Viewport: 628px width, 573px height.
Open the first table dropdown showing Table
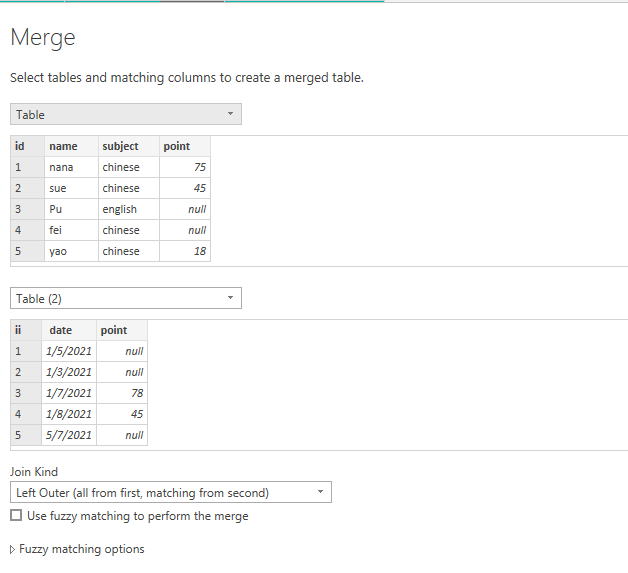[126, 115]
